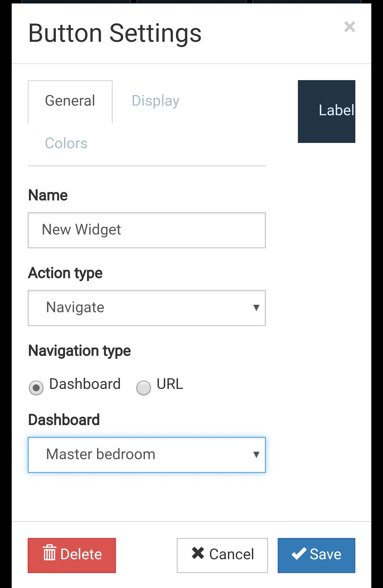Click the overlay outside the dialog

point(5,293)
